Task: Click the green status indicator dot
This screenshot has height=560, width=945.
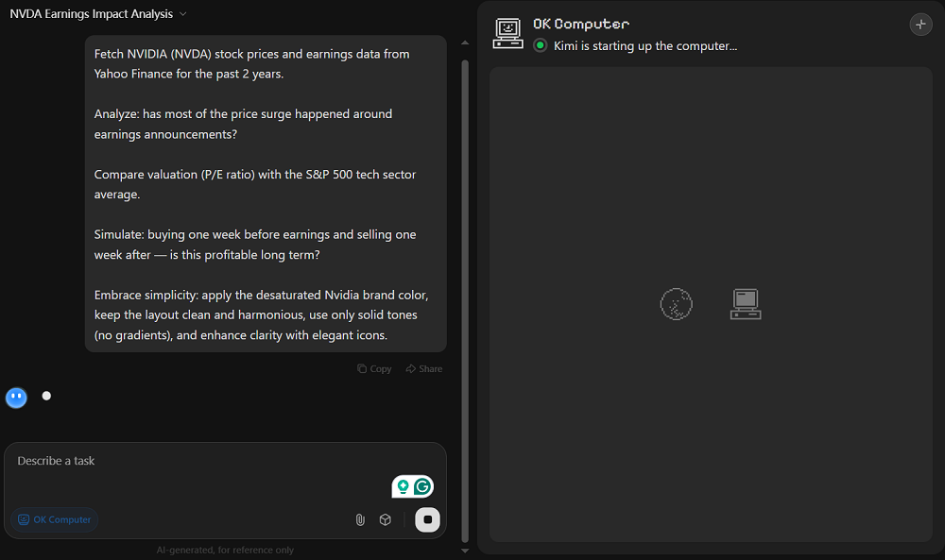Action: (x=540, y=45)
